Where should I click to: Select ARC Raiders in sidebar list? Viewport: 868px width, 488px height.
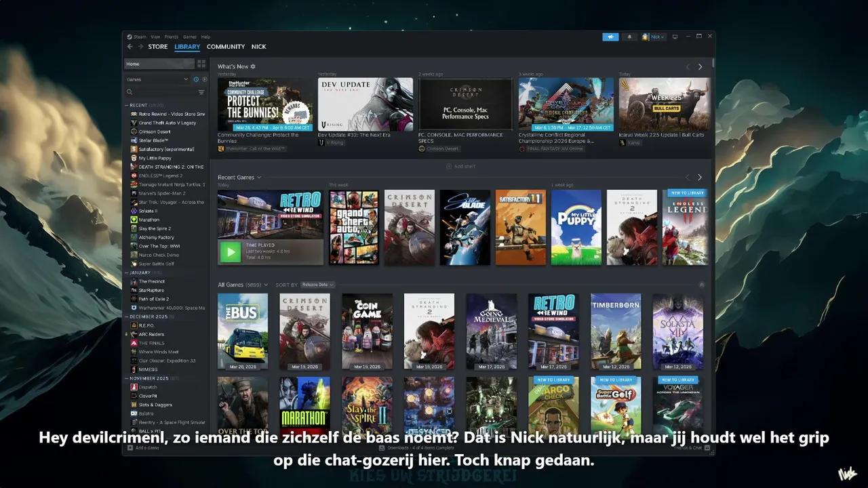click(151, 334)
